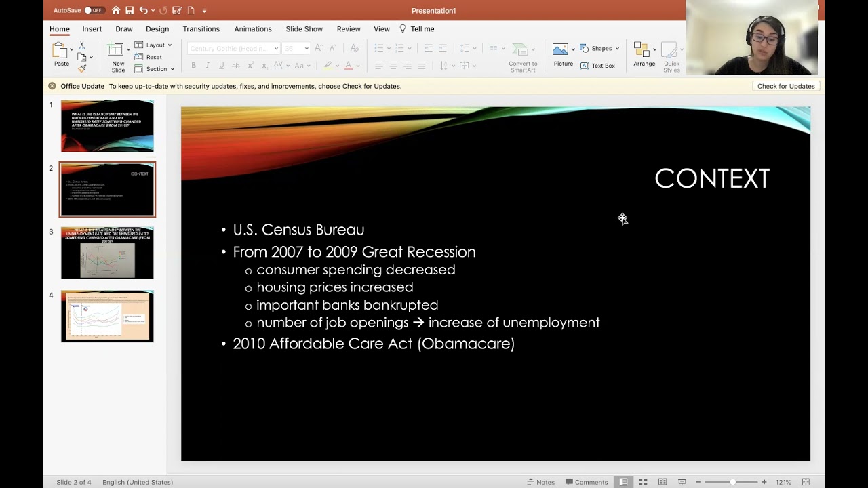Image resolution: width=868 pixels, height=488 pixels.
Task: Switch to Normal view
Action: coord(623,482)
